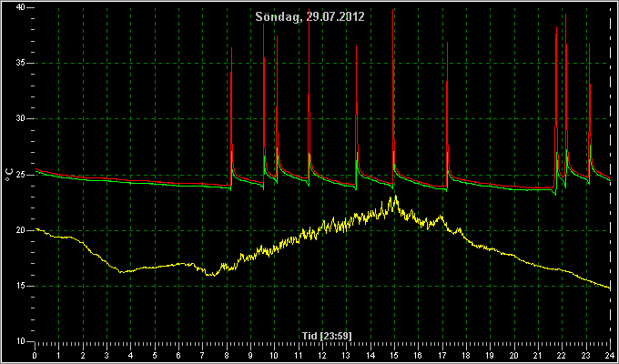Select hour 24 at the axis end

(610, 355)
